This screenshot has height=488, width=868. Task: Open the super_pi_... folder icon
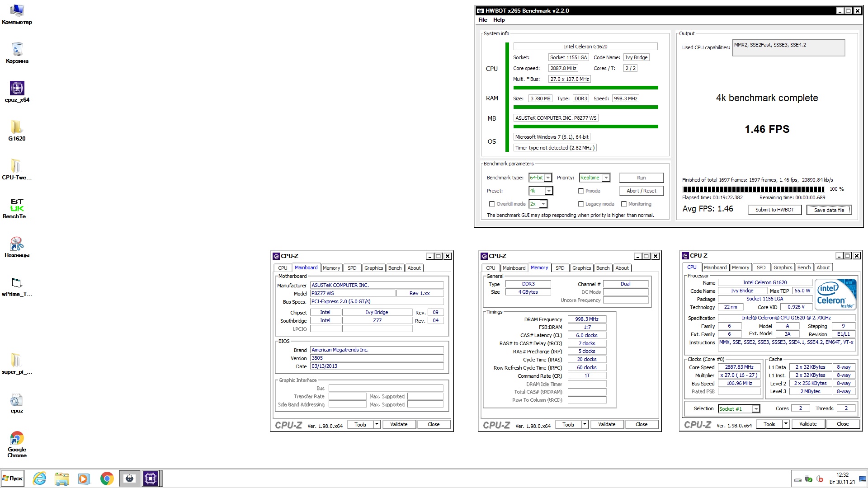click(x=17, y=364)
